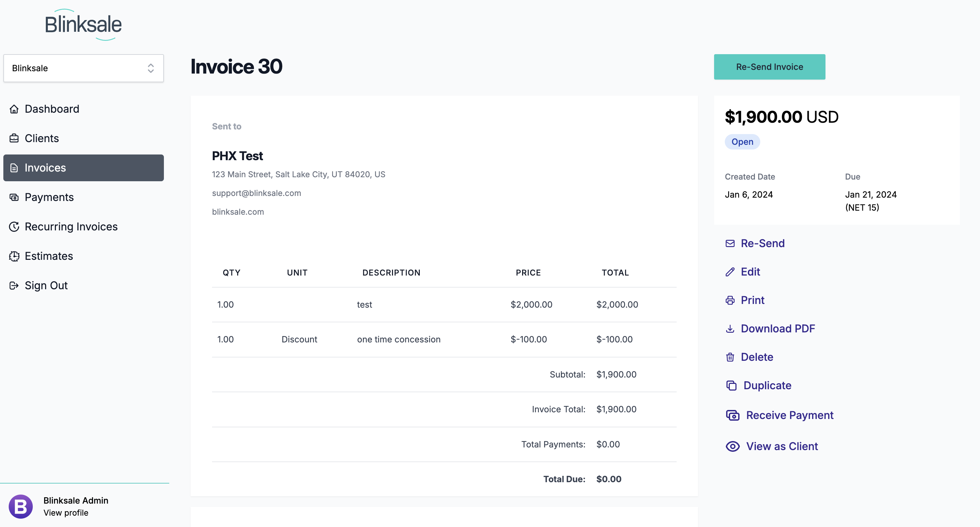This screenshot has width=980, height=527.
Task: Click the printer icon next to Print
Action: (730, 300)
